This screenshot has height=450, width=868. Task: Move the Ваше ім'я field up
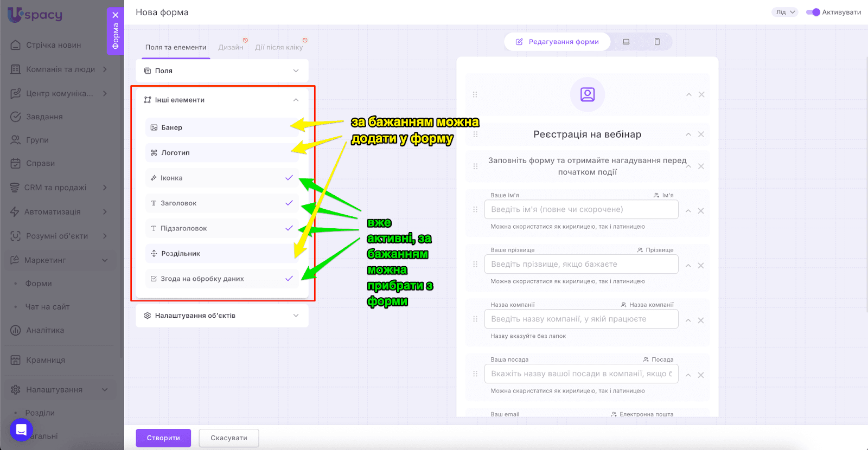[688, 211]
